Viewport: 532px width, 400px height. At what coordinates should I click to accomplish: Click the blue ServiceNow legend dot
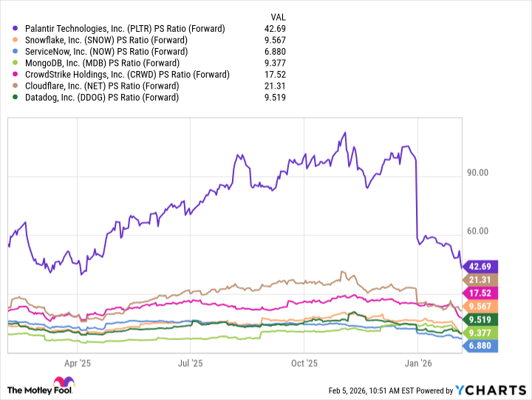[16, 52]
